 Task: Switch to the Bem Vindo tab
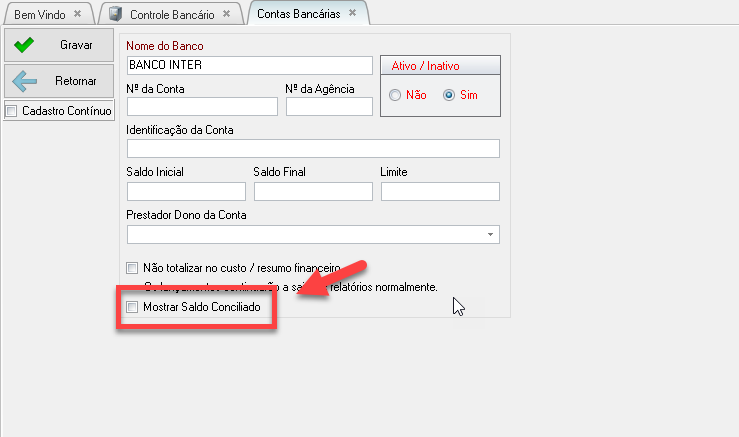(x=40, y=14)
